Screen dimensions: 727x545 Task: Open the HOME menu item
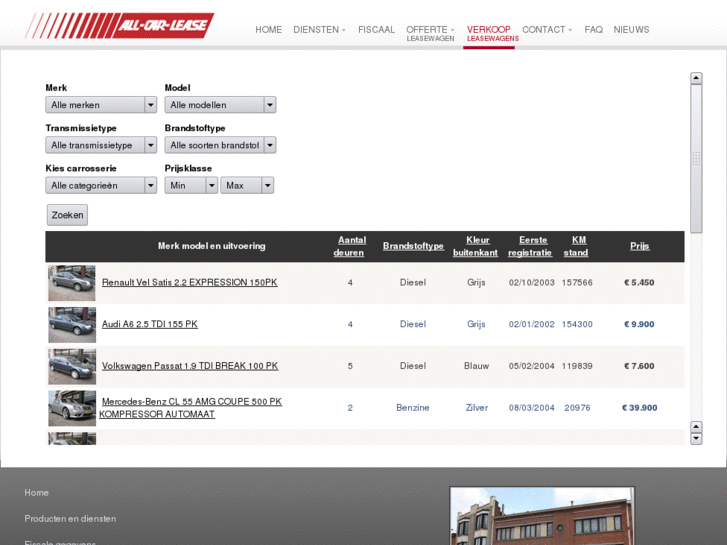[x=268, y=30]
